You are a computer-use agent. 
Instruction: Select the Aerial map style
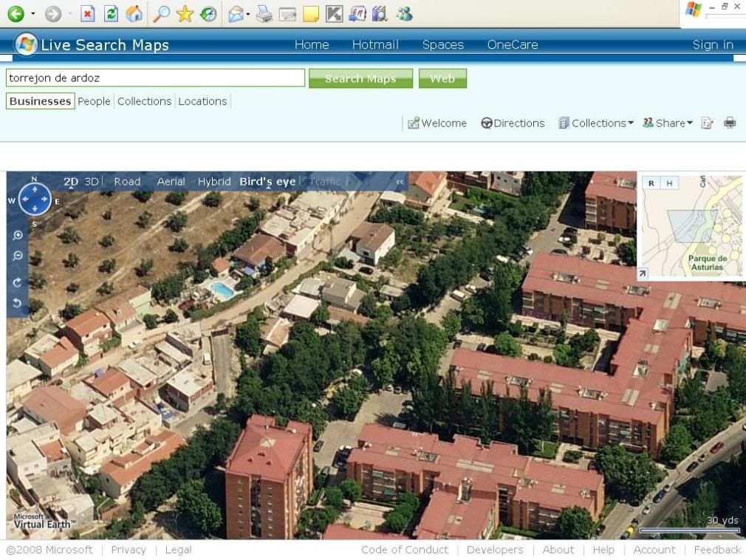[171, 182]
